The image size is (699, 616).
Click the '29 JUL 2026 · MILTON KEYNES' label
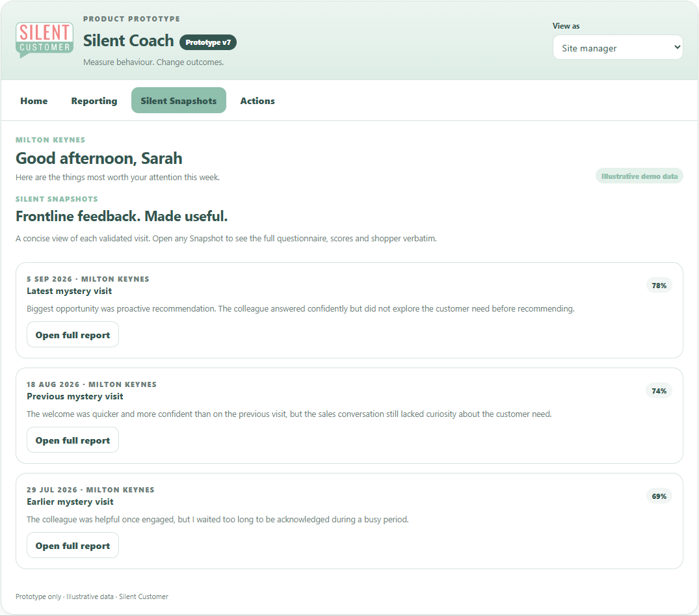coord(90,489)
